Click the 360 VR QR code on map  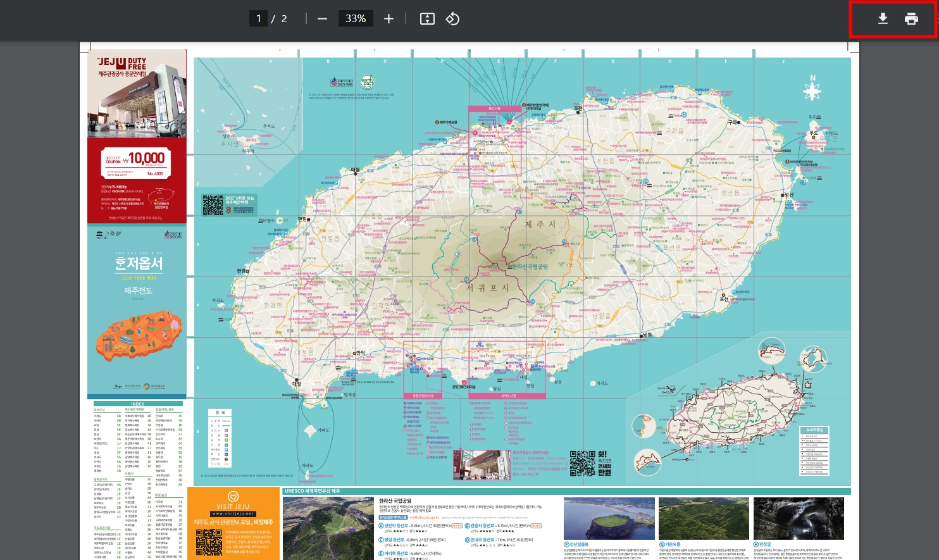coord(213,205)
